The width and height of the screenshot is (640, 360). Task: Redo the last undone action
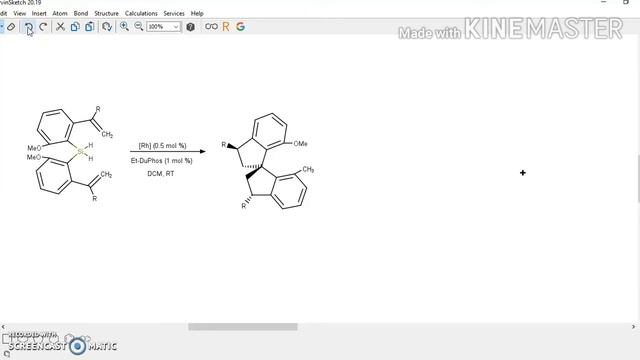(43, 27)
